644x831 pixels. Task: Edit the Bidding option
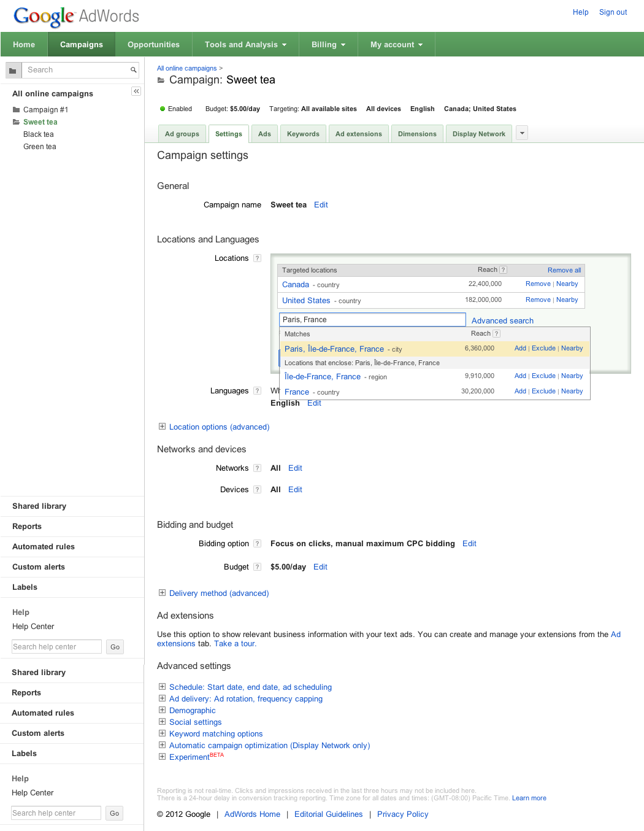[x=469, y=544]
